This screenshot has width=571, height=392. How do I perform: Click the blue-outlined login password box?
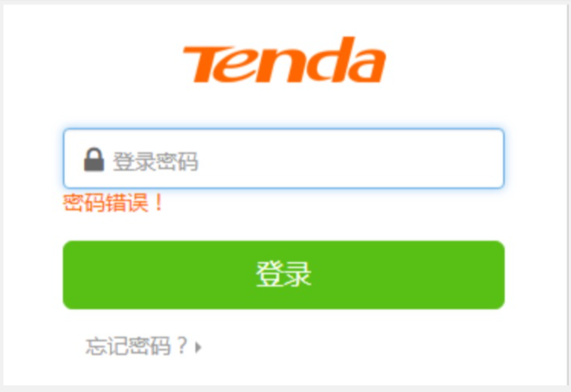point(284,159)
